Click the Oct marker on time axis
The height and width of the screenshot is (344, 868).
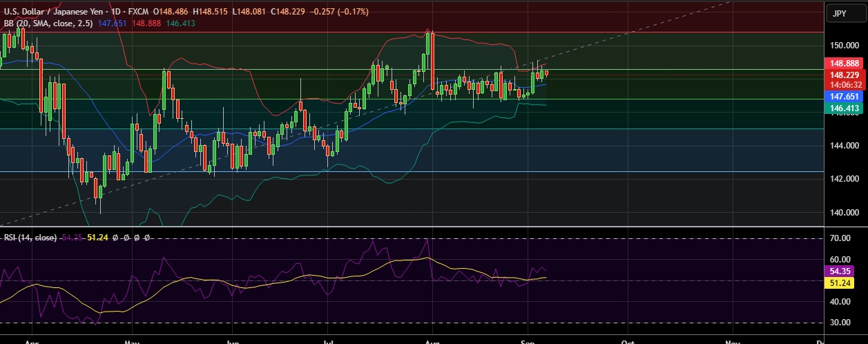pos(627,341)
